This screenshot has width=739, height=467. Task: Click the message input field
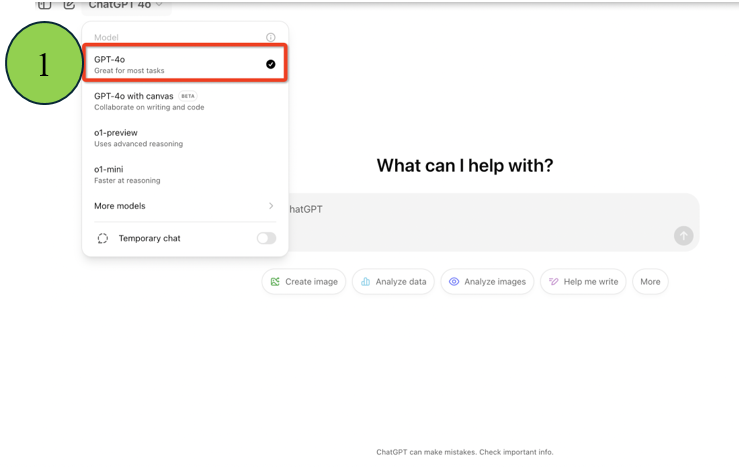[x=493, y=222]
